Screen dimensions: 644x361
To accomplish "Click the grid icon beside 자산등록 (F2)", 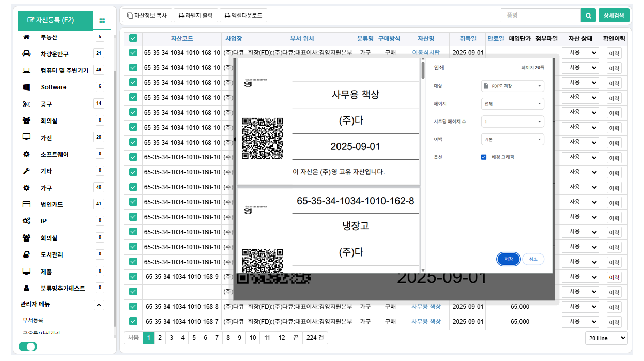I will [x=102, y=20].
